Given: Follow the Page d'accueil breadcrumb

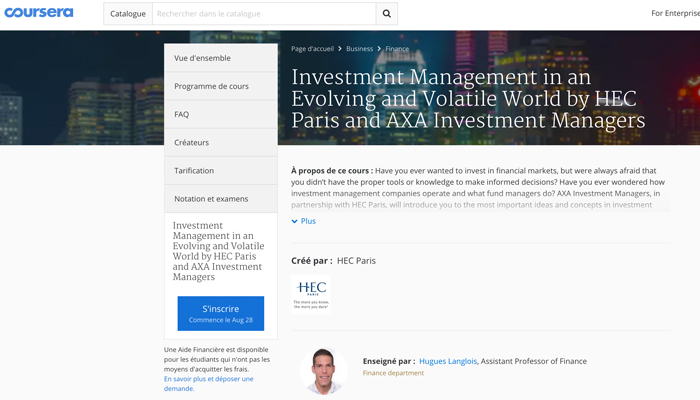Looking at the screenshot, I should [x=312, y=49].
